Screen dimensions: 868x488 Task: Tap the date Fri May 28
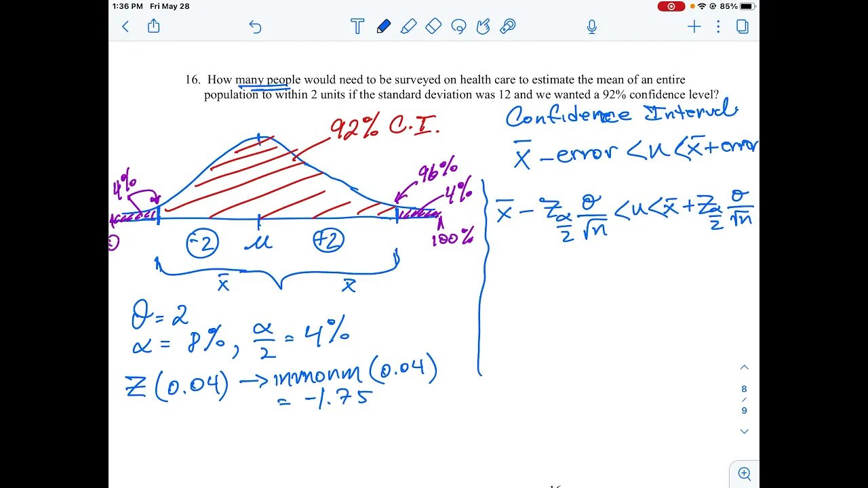coord(170,6)
